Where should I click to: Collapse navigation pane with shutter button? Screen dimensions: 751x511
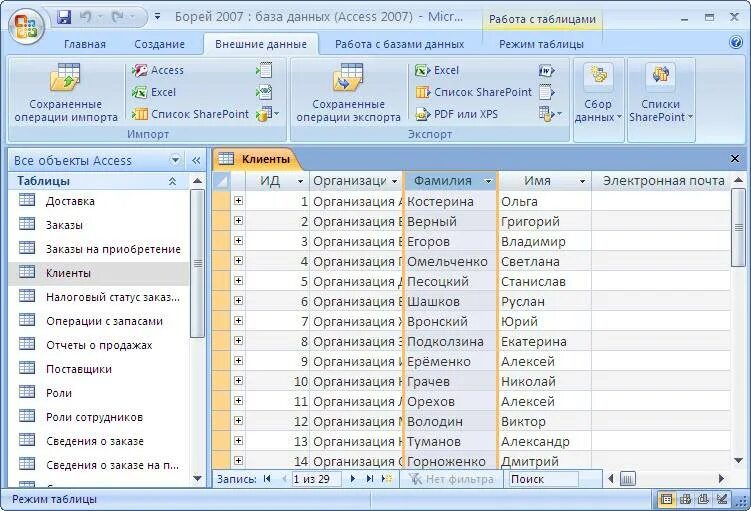tap(196, 160)
